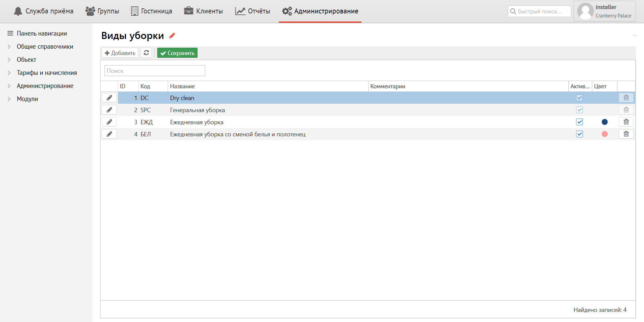Click the pencil icon on the ЕЖД row
This screenshot has height=322, width=644.
[x=109, y=122]
